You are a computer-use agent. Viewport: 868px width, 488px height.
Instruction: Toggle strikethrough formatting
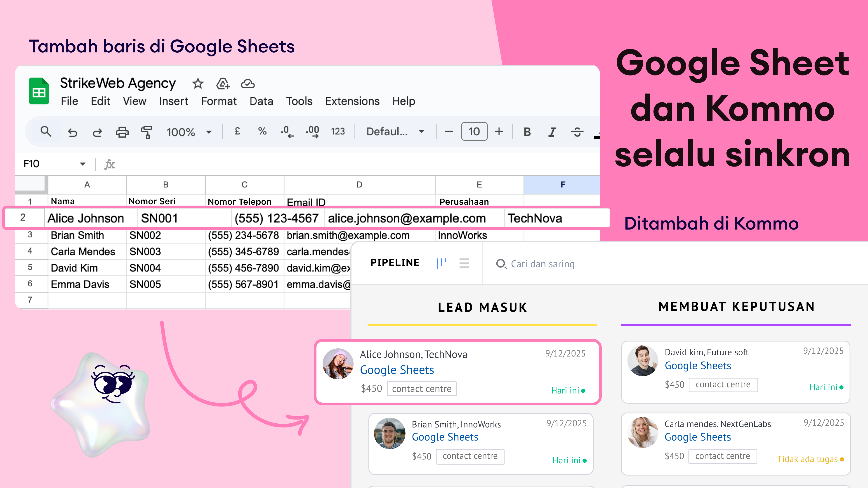(x=577, y=132)
